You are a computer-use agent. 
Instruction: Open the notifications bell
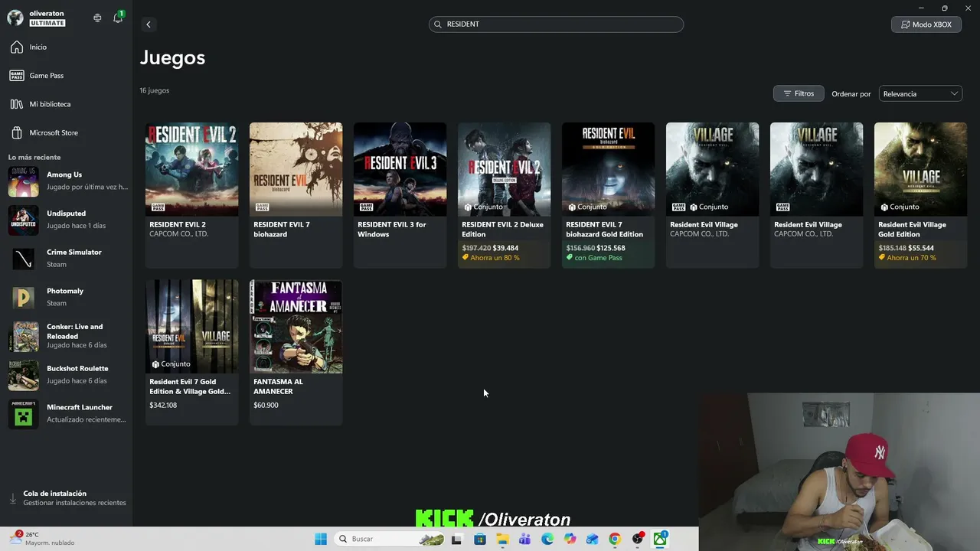click(118, 18)
